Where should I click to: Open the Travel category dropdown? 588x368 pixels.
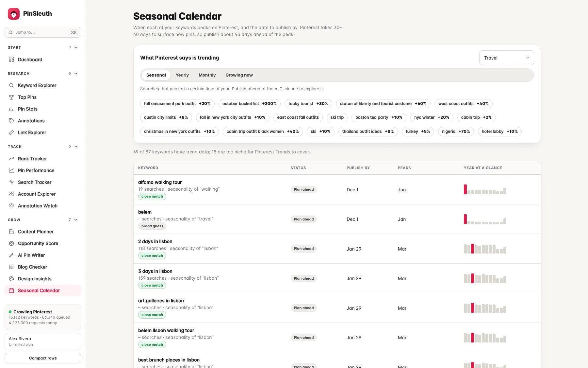(x=506, y=58)
